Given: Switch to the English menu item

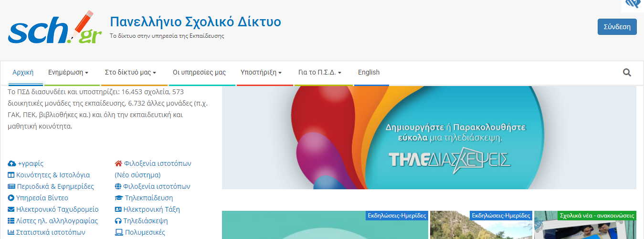Looking at the screenshot, I should pyautogui.click(x=369, y=73).
